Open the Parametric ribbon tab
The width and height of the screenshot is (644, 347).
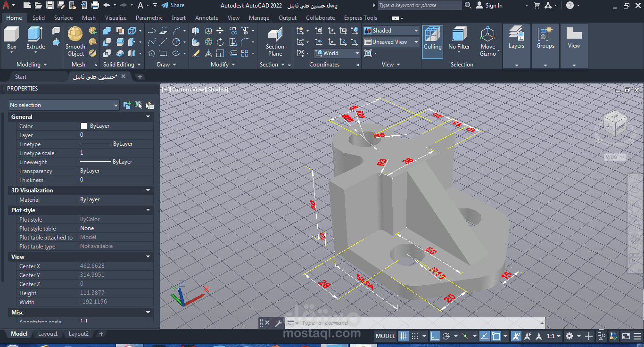149,18
